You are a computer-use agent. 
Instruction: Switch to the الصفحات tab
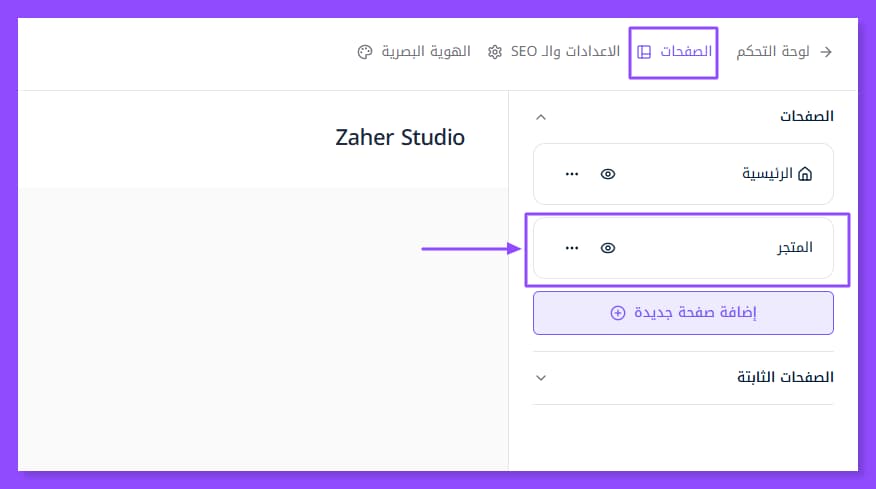point(686,51)
